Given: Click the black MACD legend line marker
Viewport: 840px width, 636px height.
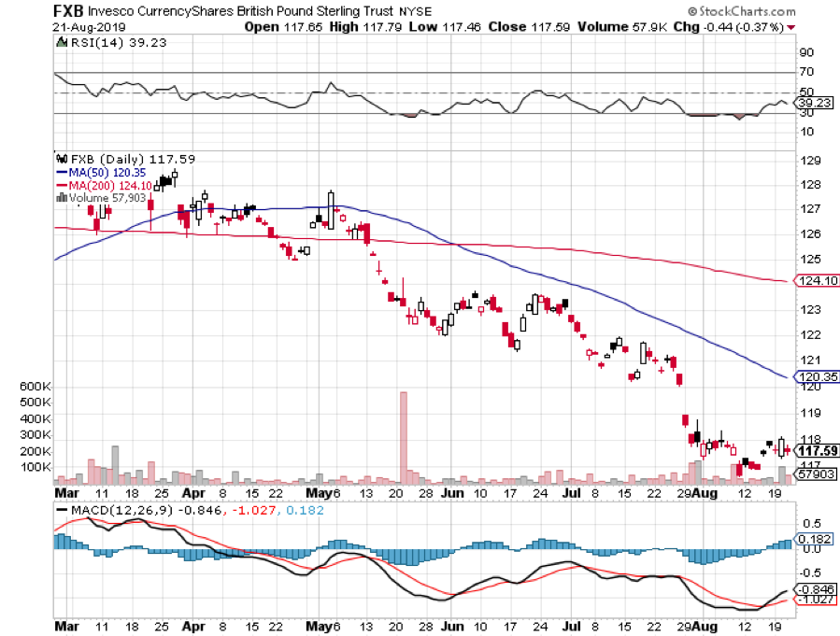Looking at the screenshot, I should pyautogui.click(x=64, y=511).
